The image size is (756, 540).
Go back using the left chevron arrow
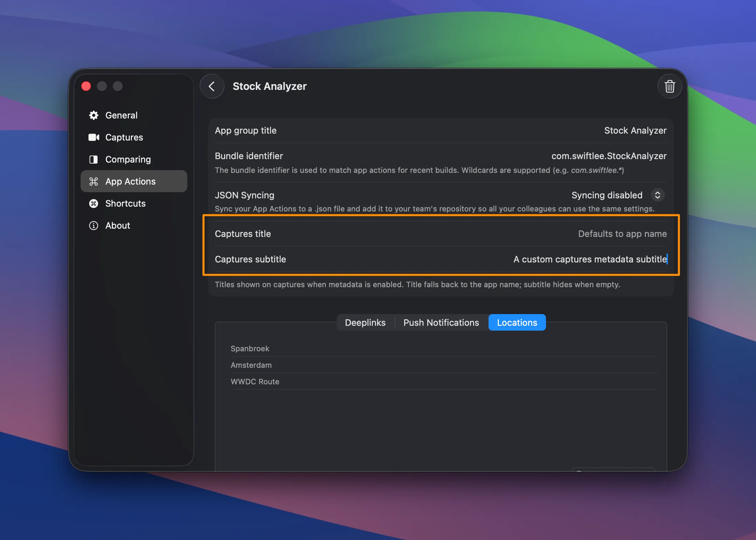coord(212,86)
